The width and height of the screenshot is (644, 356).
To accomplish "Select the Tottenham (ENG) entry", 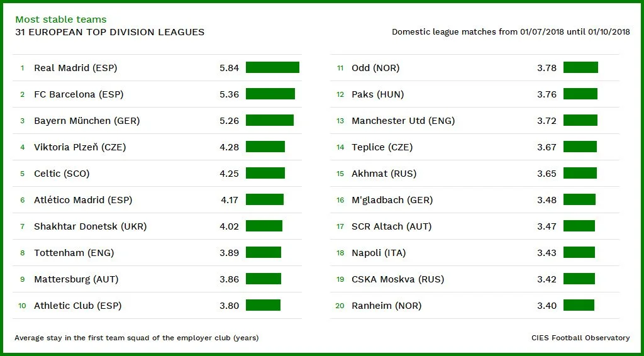I will [x=74, y=253].
